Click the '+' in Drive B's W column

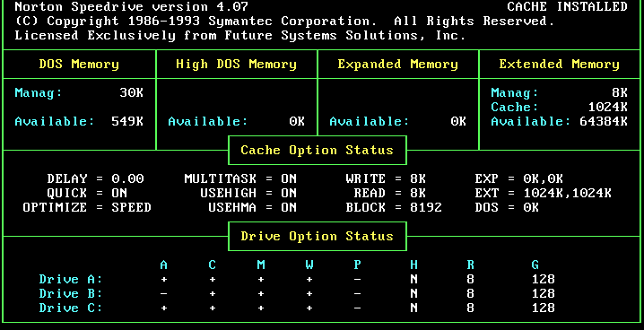click(x=309, y=294)
